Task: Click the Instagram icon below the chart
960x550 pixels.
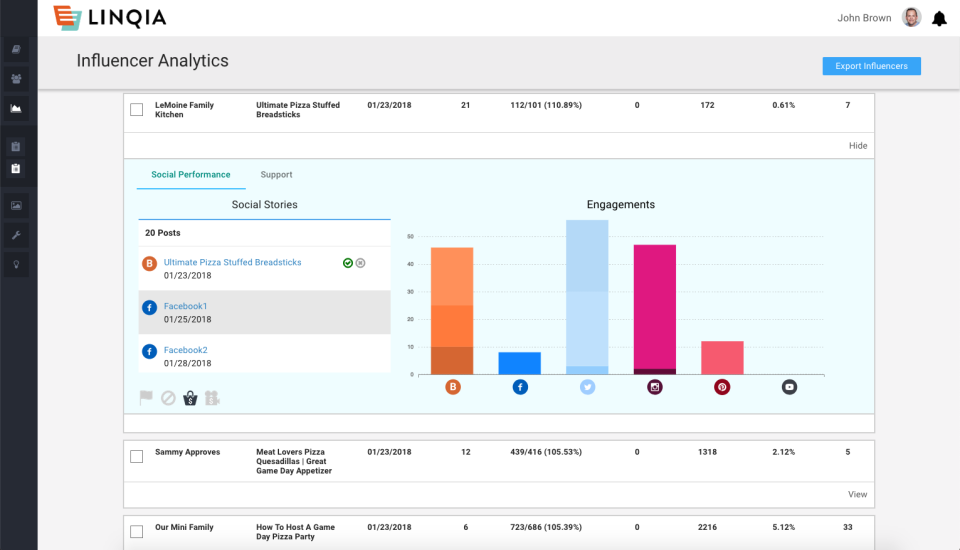Action: coord(655,387)
